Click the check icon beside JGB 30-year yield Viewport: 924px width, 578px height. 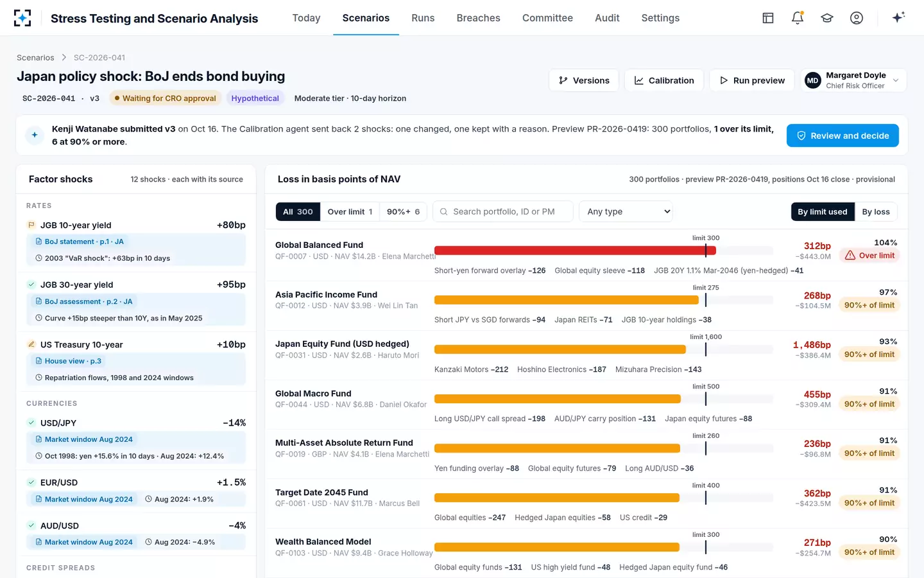31,285
